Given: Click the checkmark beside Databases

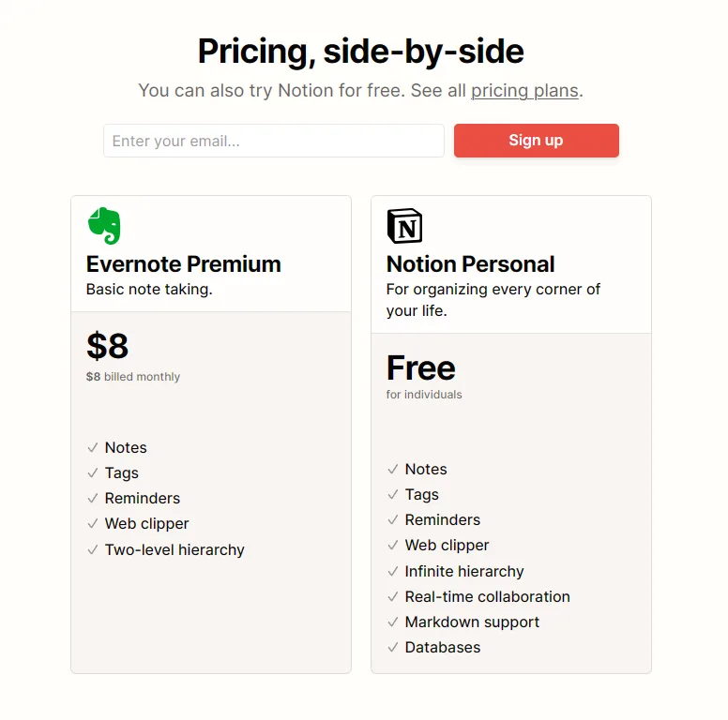Looking at the screenshot, I should click(x=393, y=648).
